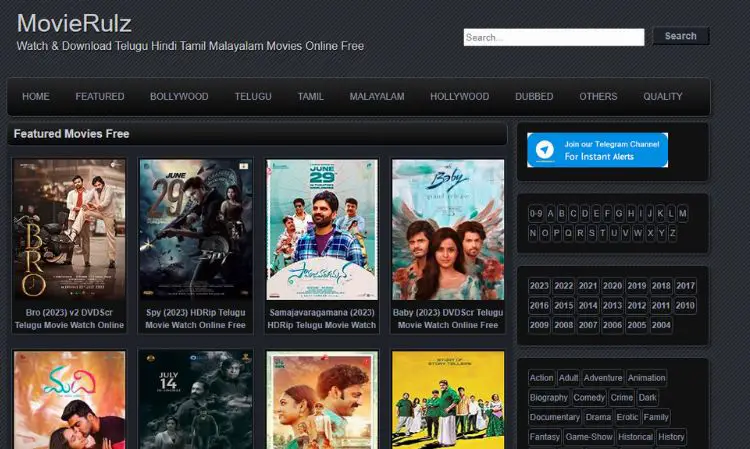
Task: Select the year 2009 filter
Action: tap(539, 325)
